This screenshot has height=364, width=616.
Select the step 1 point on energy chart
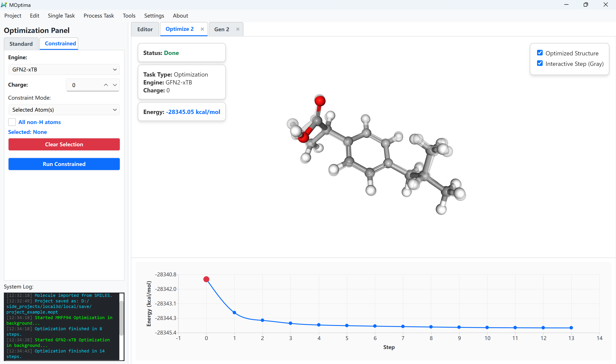pos(234,313)
